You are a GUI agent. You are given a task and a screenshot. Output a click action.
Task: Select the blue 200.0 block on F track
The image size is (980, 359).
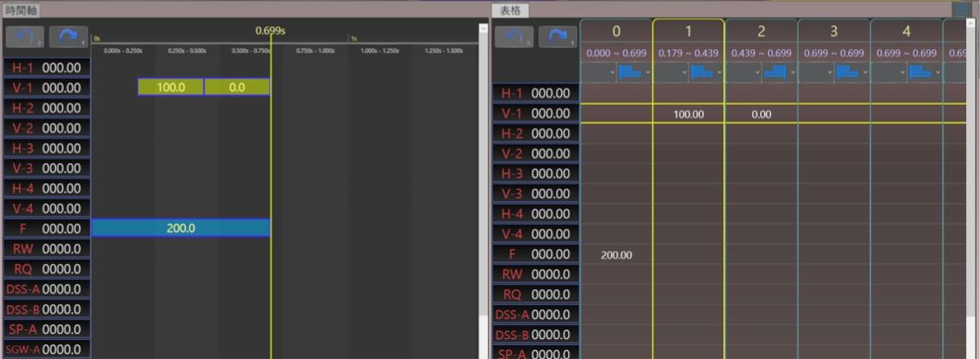tap(181, 228)
